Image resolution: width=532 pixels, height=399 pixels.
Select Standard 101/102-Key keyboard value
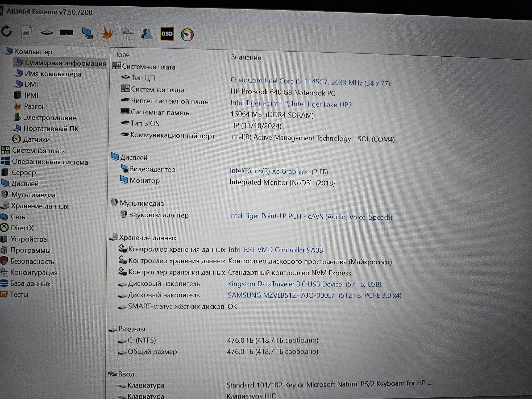tap(329, 384)
